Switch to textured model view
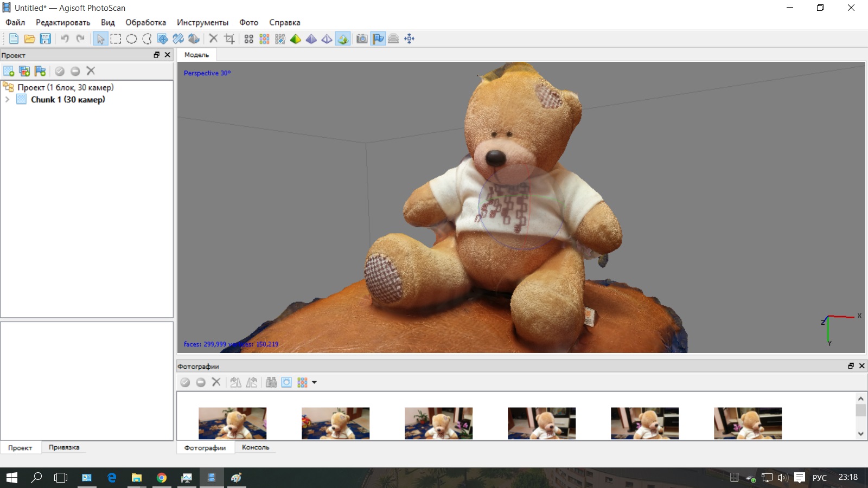The width and height of the screenshot is (868, 488). [x=342, y=38]
